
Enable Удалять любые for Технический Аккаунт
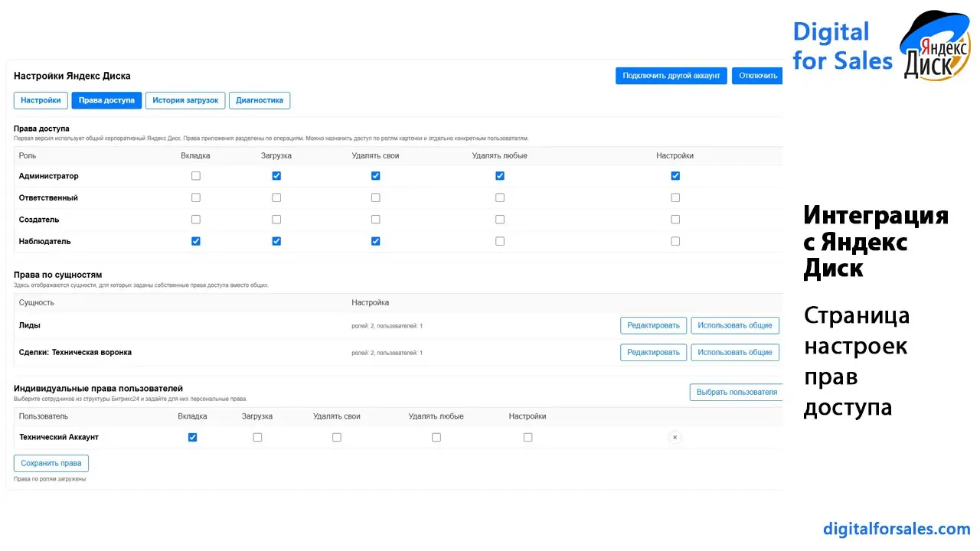click(x=436, y=438)
